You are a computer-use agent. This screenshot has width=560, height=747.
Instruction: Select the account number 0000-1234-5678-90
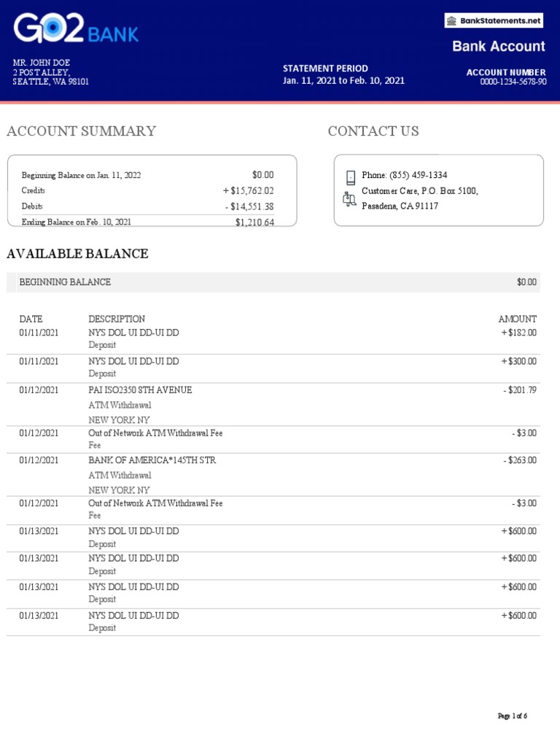click(512, 82)
